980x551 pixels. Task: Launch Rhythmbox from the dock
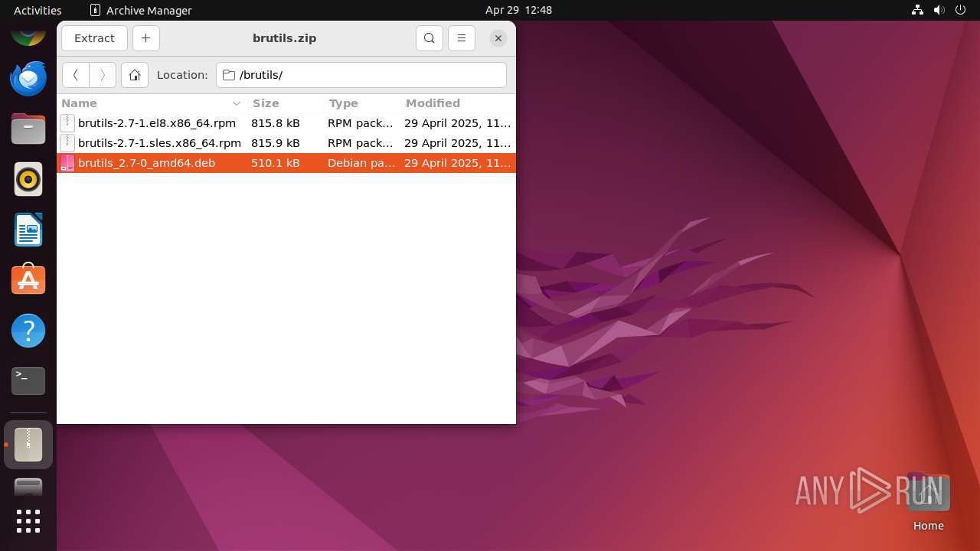tap(28, 179)
